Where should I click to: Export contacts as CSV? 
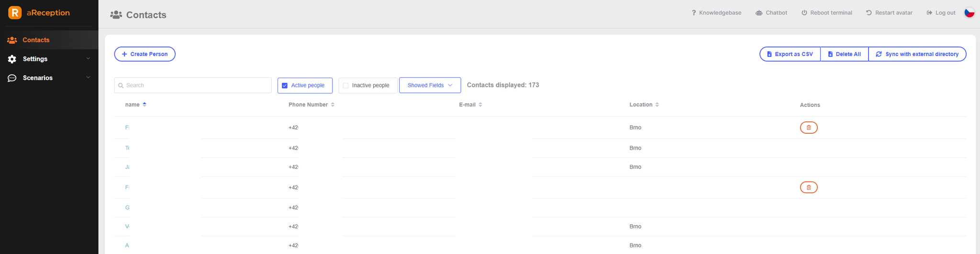click(x=790, y=54)
